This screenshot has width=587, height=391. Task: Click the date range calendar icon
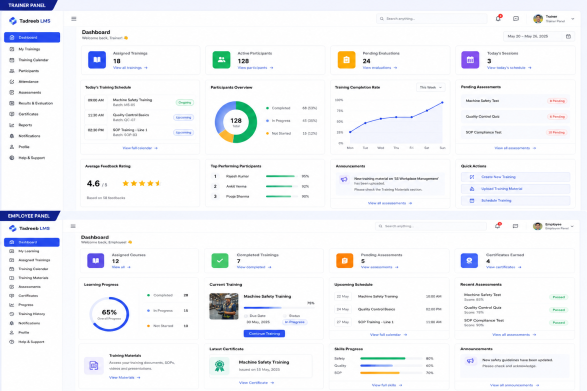point(568,36)
